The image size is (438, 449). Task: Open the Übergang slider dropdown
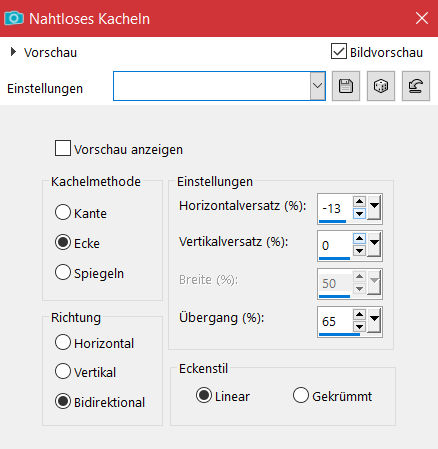[x=374, y=320]
